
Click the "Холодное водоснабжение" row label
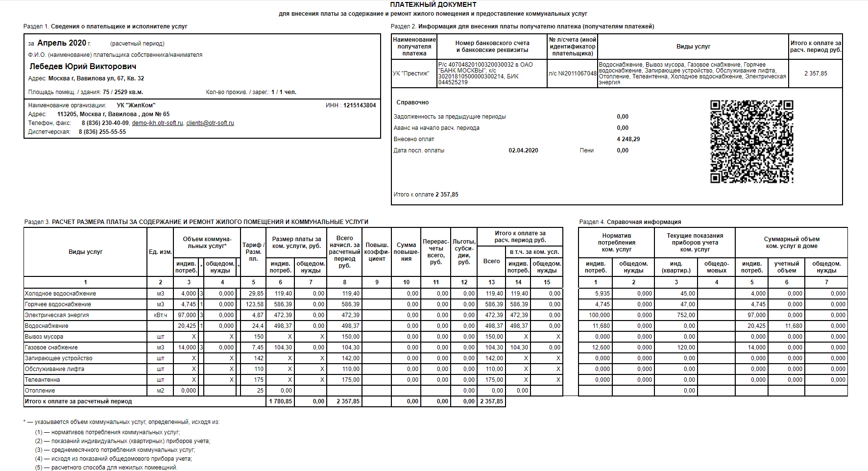click(60, 294)
